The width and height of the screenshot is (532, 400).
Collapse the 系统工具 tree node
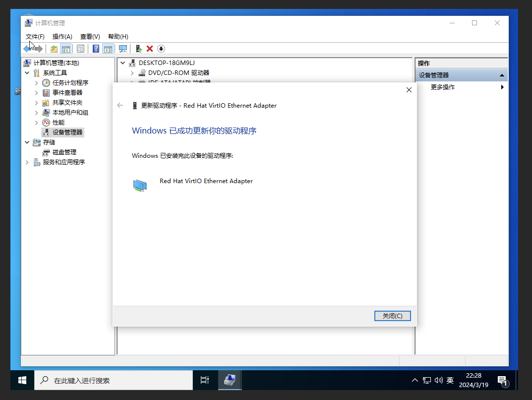[x=27, y=73]
